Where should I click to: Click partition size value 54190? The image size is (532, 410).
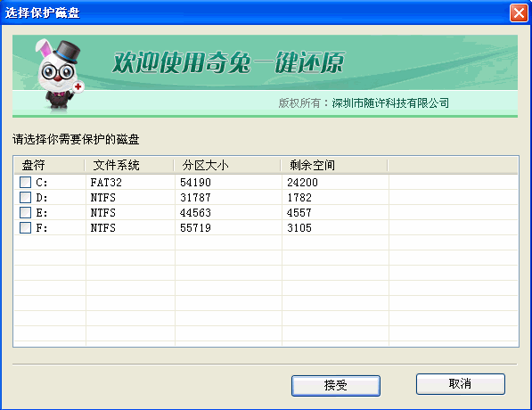[195, 183]
